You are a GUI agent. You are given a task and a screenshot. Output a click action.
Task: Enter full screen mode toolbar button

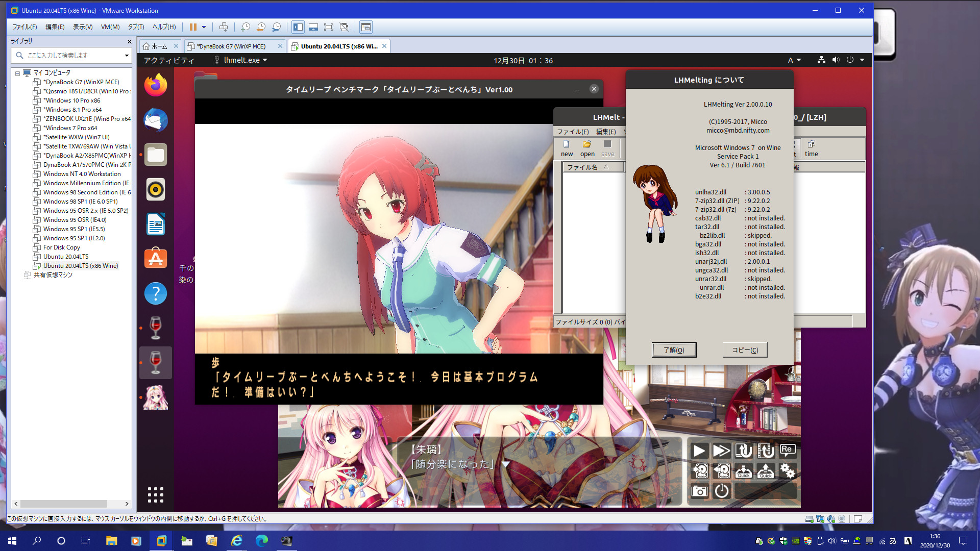click(x=329, y=27)
